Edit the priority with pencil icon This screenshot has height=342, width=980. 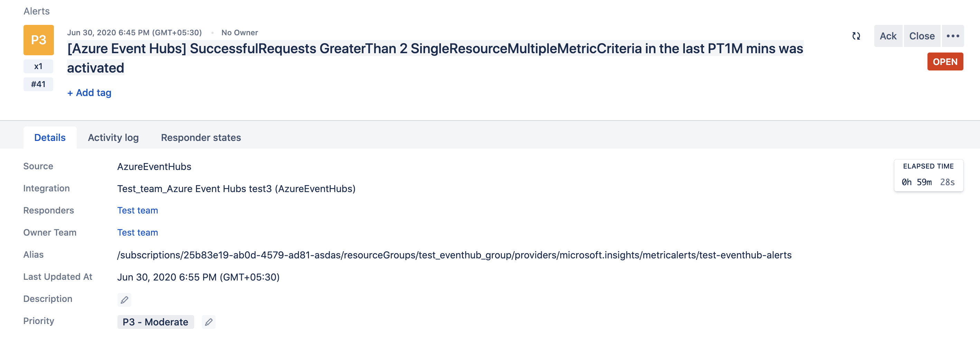click(208, 322)
